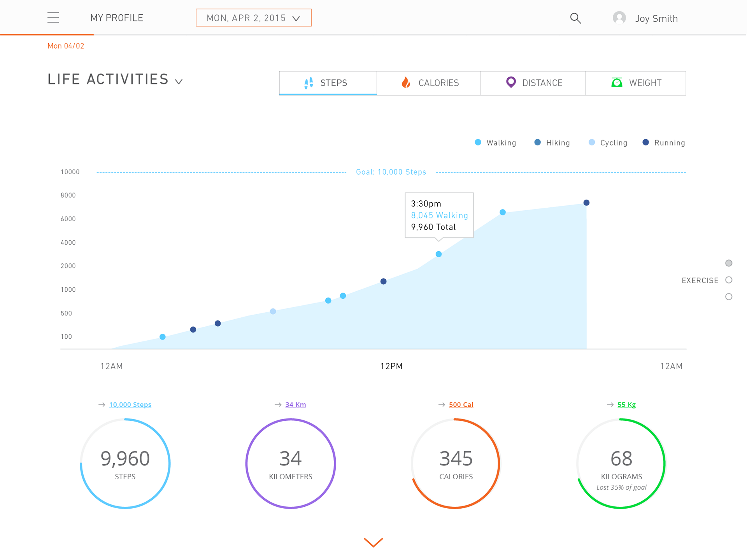Click the Goal: 10,000 Steps line label
The width and height of the screenshot is (747, 560).
(x=391, y=172)
